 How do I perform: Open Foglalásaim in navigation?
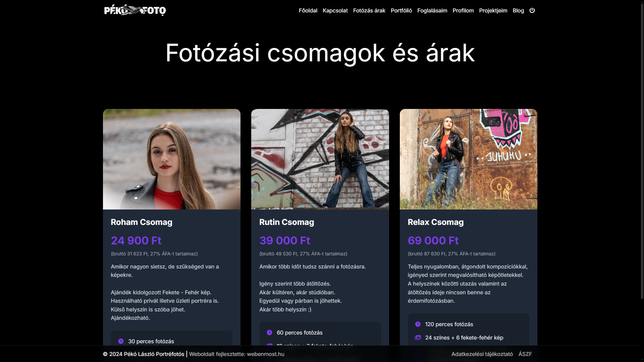pos(432,10)
